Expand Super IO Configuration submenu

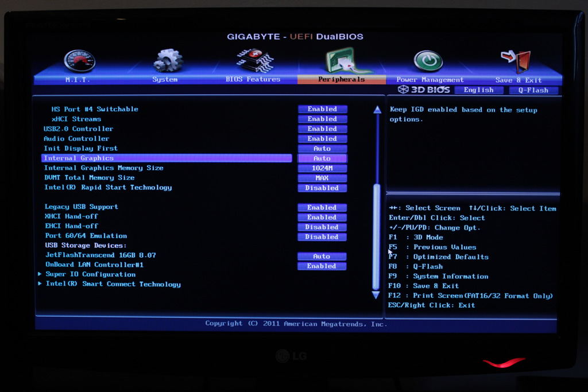click(x=90, y=274)
